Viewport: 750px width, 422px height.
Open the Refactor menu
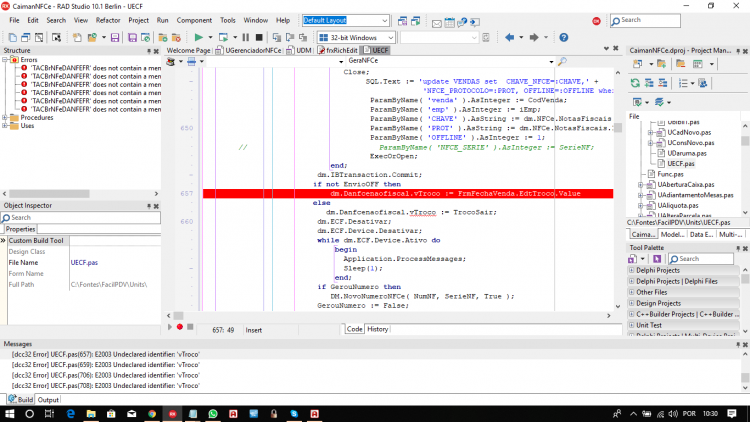(x=108, y=21)
